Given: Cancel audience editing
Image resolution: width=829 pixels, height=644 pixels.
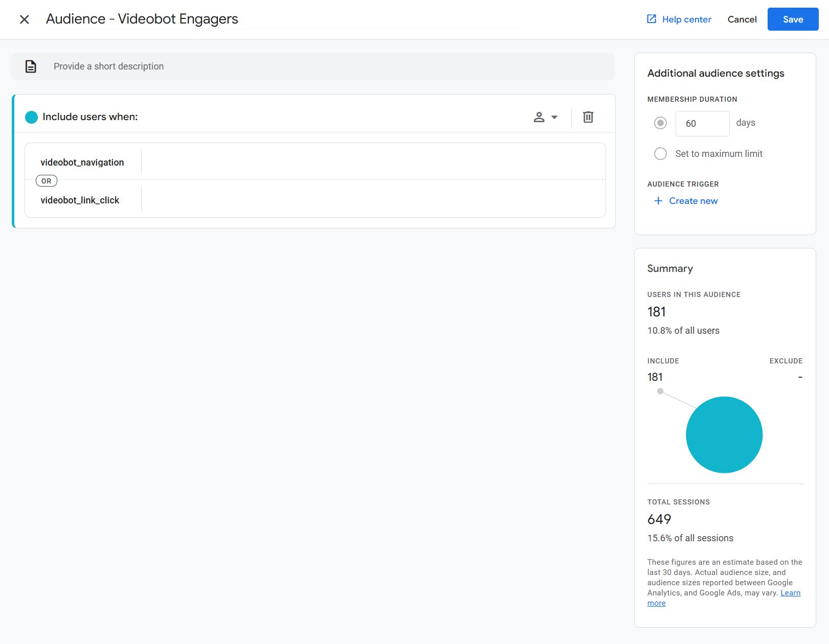Looking at the screenshot, I should pos(742,19).
